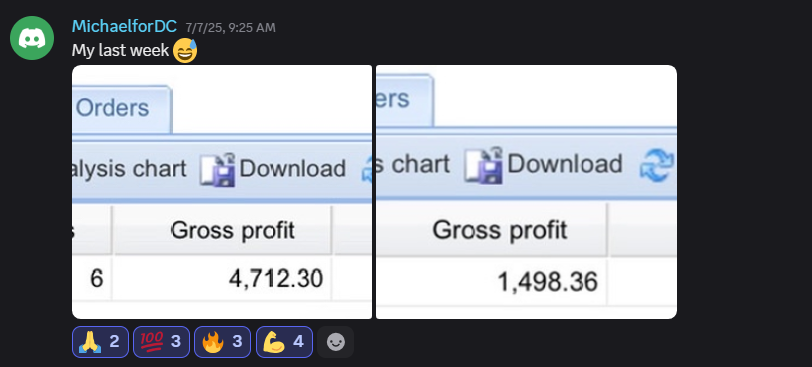Click the message timestamp 7/7/25, 9:25 AM
This screenshot has height=367, width=812.
[230, 27]
